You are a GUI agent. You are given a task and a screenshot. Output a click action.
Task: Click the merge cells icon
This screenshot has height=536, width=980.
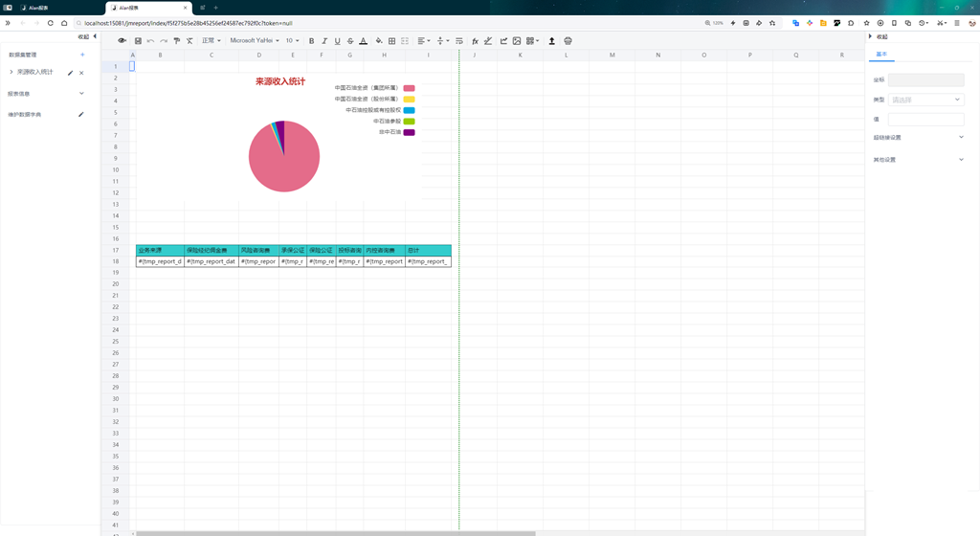click(405, 40)
